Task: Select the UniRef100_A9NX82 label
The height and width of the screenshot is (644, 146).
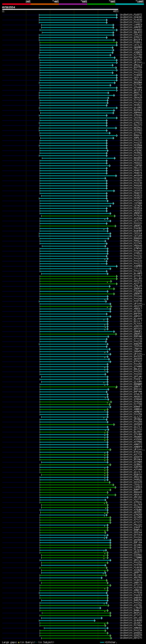Action: click(131, 628)
